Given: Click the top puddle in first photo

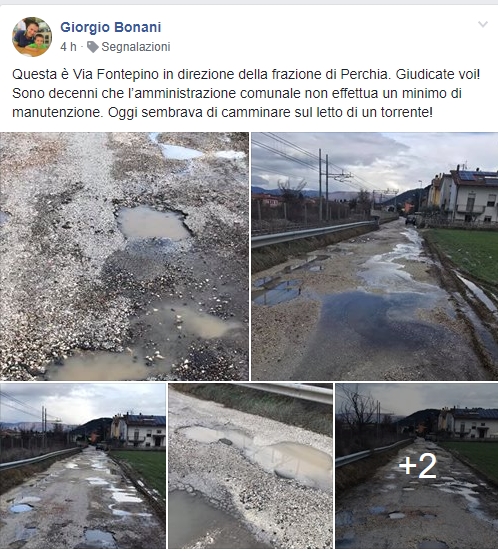Looking at the screenshot, I should coord(180,152).
